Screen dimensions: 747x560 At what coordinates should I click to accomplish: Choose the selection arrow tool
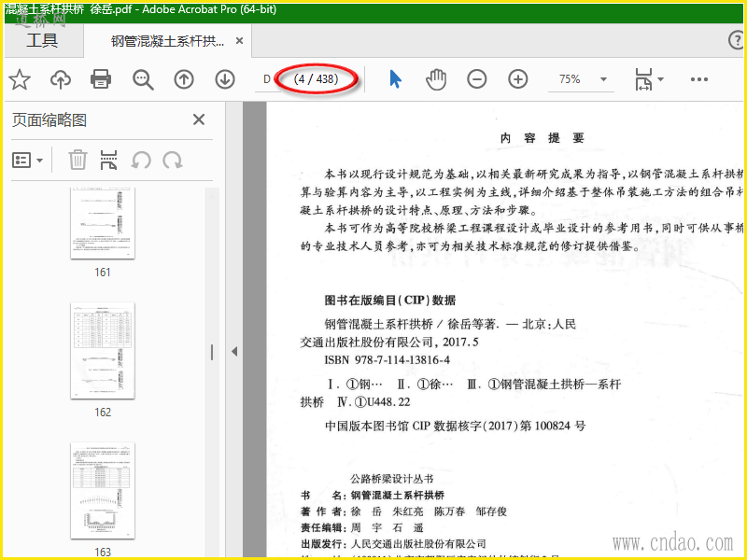tap(395, 79)
